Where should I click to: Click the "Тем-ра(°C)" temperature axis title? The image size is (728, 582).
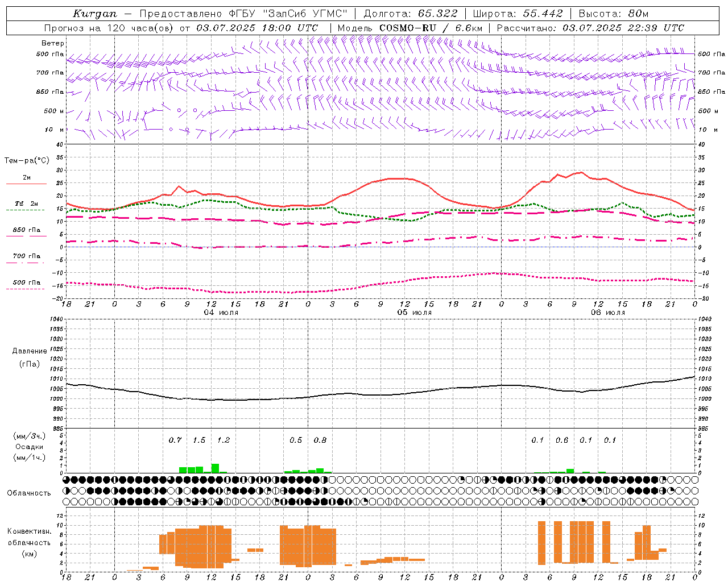pos(27,161)
